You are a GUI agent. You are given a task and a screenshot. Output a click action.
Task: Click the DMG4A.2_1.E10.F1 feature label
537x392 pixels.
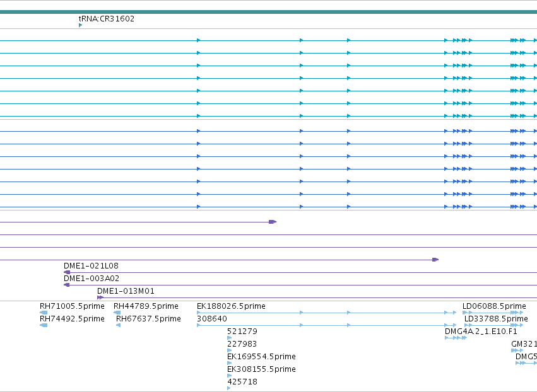(x=481, y=331)
